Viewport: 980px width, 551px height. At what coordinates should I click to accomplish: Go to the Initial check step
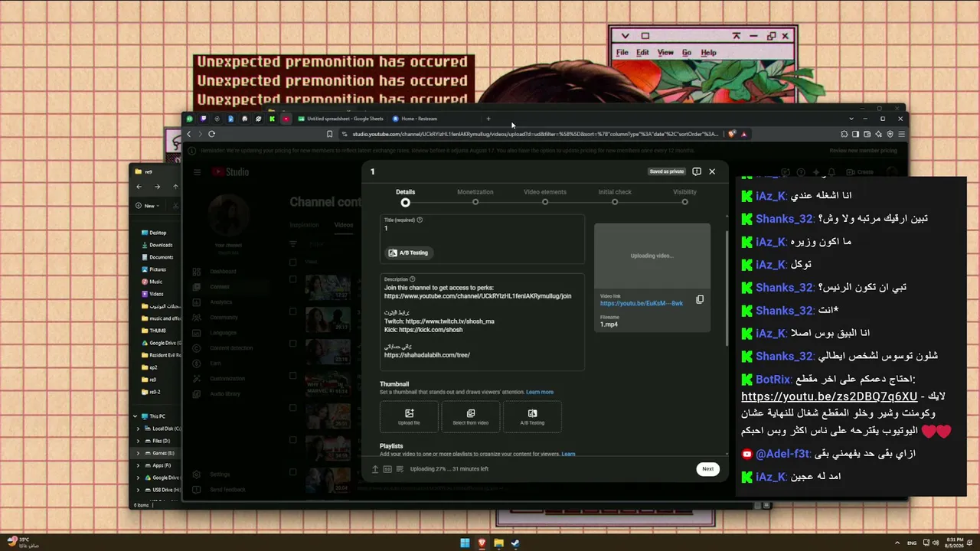coord(615,197)
